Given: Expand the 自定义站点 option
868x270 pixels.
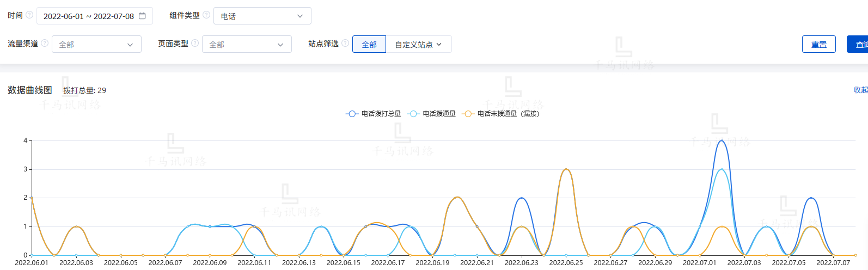Looking at the screenshot, I should coord(418,45).
